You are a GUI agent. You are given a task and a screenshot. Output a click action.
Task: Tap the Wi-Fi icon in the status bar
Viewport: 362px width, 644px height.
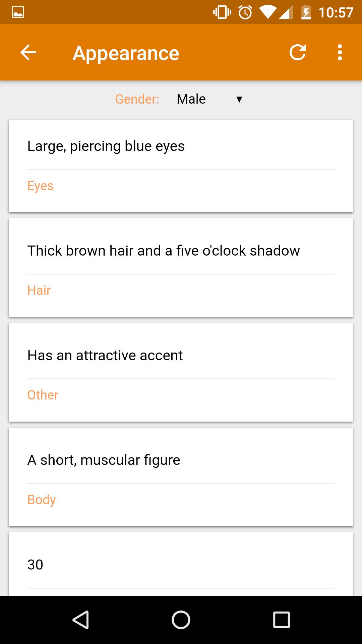pyautogui.click(x=267, y=12)
